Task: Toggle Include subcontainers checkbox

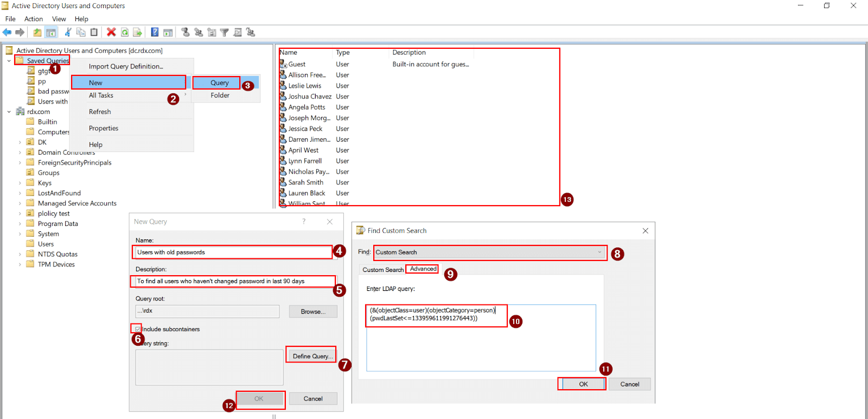Action: click(138, 329)
